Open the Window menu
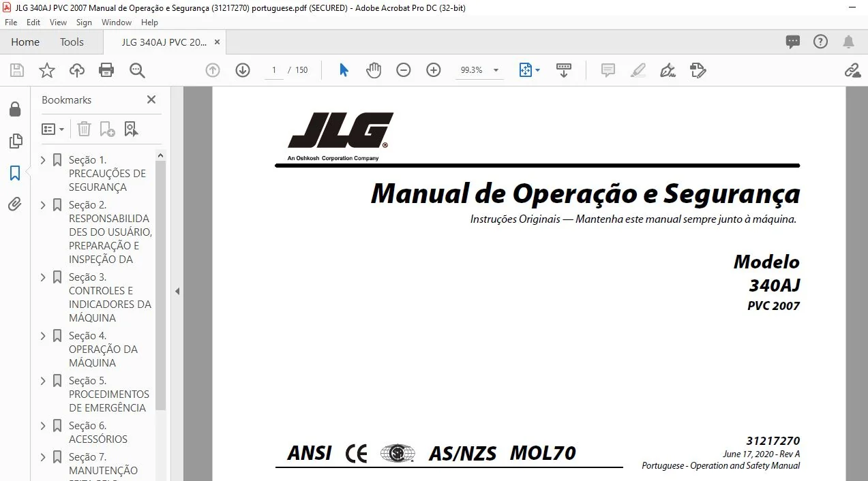Screen dimensions: 868x481 coord(117,22)
